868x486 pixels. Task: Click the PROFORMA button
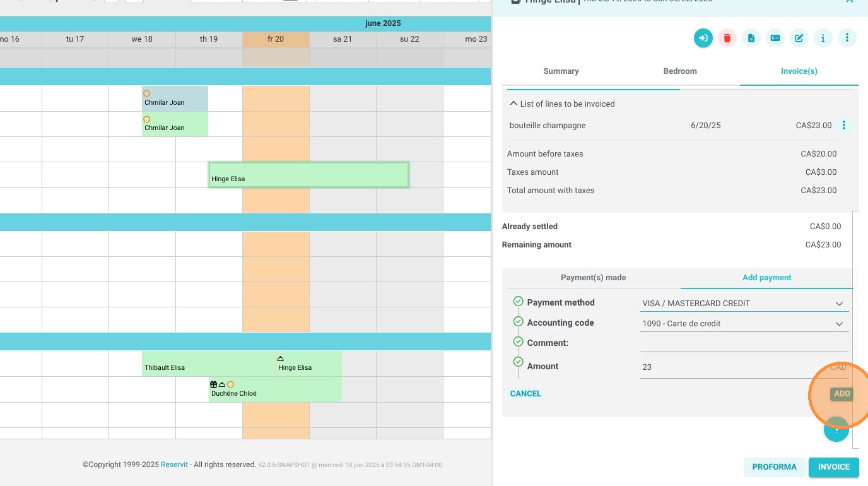[774, 467]
